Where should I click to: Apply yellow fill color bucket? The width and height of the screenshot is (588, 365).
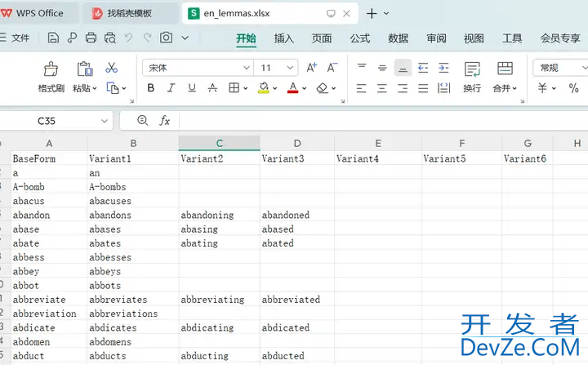pyautogui.click(x=264, y=88)
